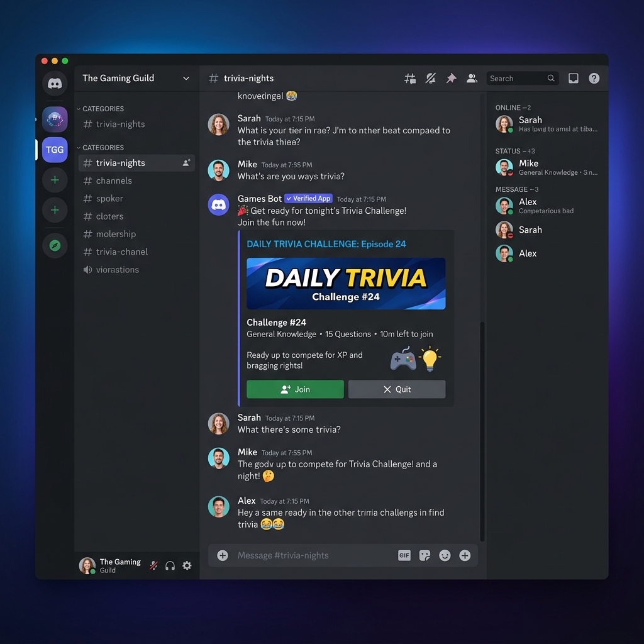
Task: Click Alex's avatar in the chat message
Action: (x=218, y=507)
